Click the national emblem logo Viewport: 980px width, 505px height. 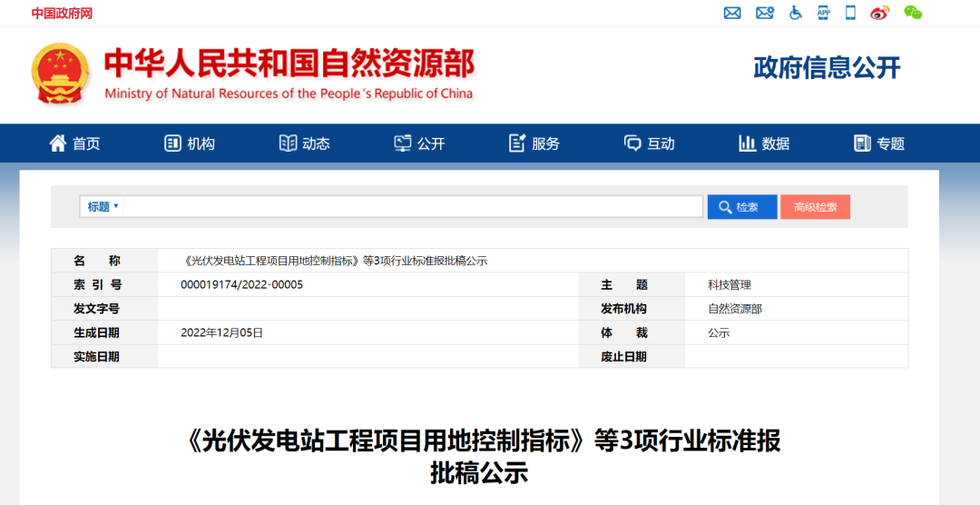coord(59,74)
